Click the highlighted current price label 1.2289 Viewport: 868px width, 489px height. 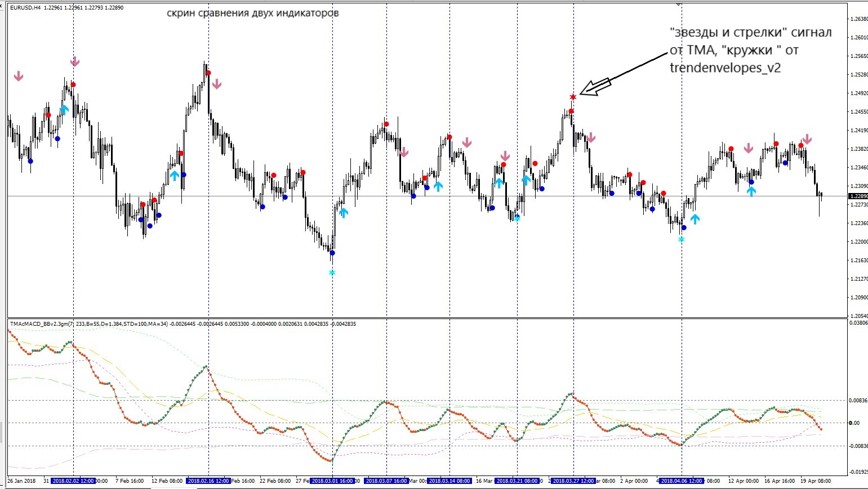pos(858,196)
